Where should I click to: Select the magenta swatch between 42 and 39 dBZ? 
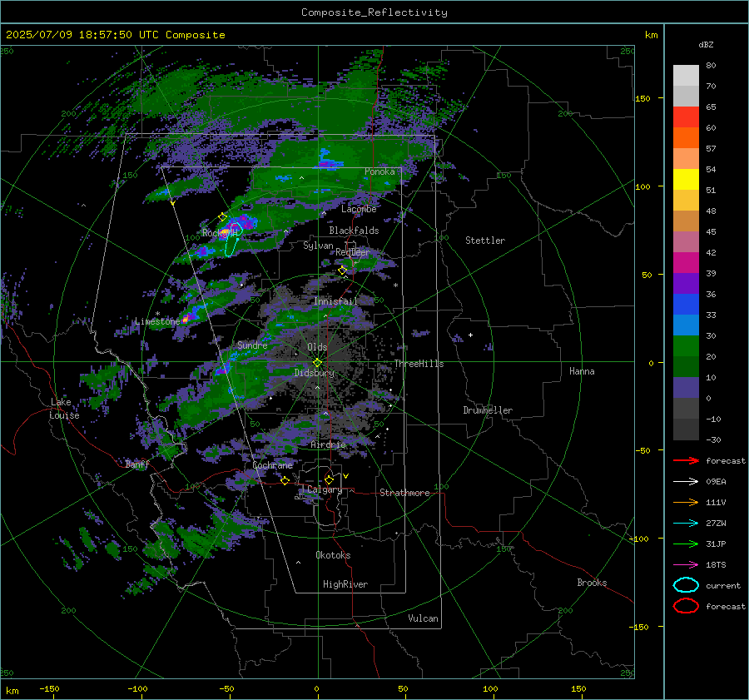[x=686, y=263]
